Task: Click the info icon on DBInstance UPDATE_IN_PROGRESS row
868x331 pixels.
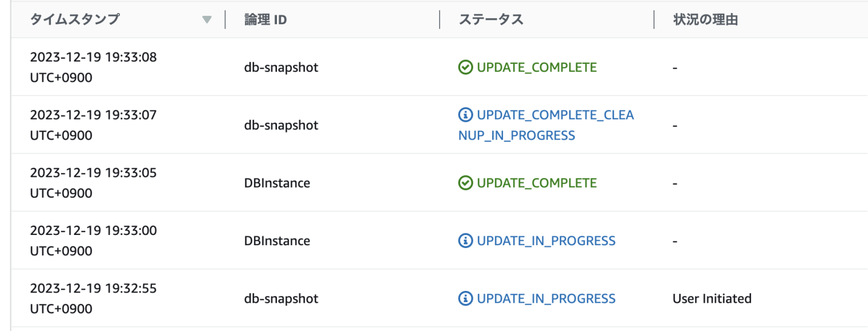Action: 465,241
